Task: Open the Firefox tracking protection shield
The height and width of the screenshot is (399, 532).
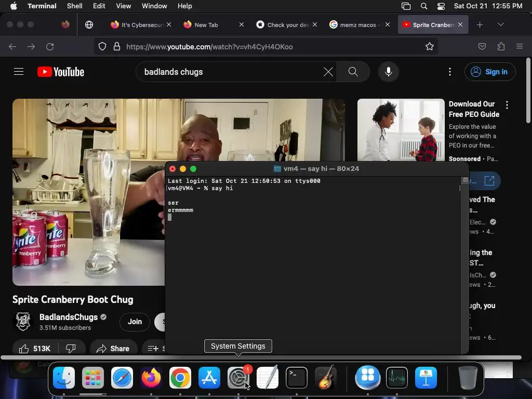Action: pyautogui.click(x=102, y=46)
